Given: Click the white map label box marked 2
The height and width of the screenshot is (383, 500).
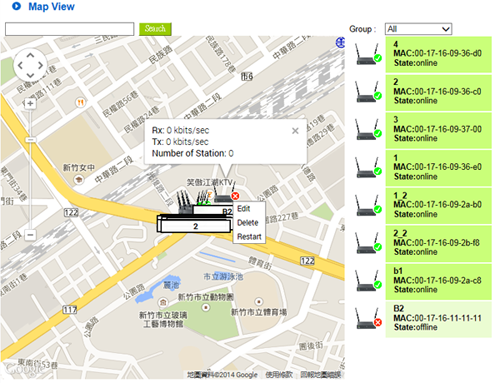Looking at the screenshot, I should (195, 226).
